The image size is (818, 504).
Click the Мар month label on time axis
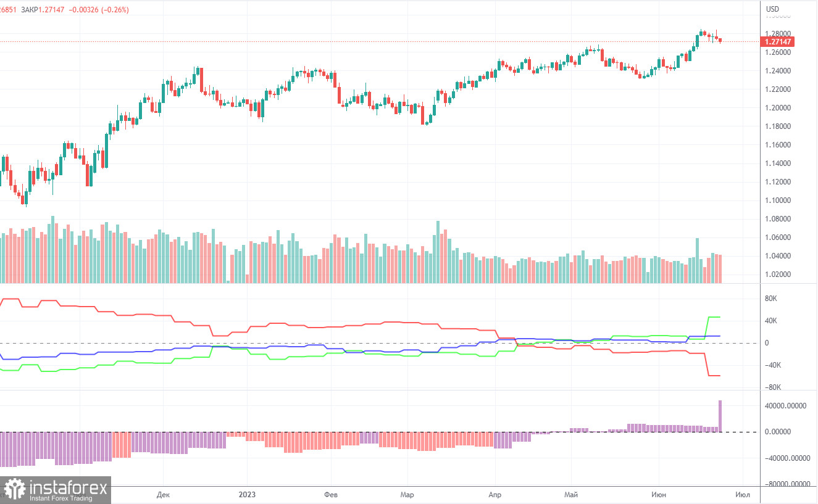click(x=407, y=495)
